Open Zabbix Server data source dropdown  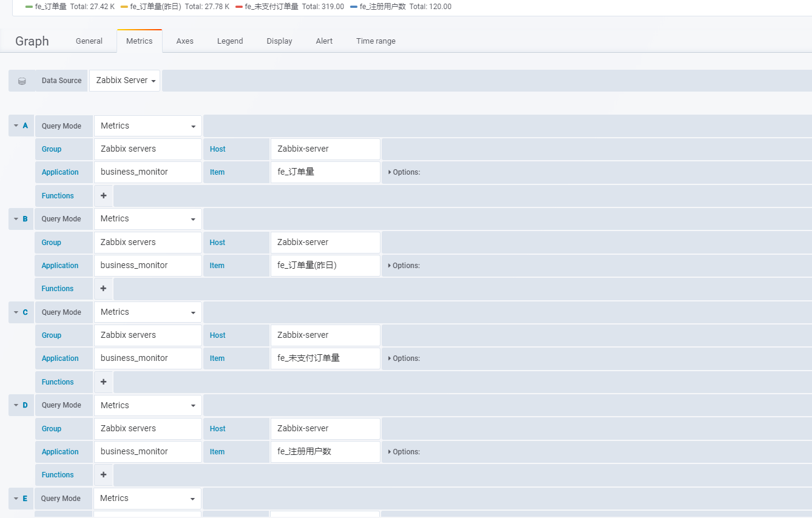125,81
